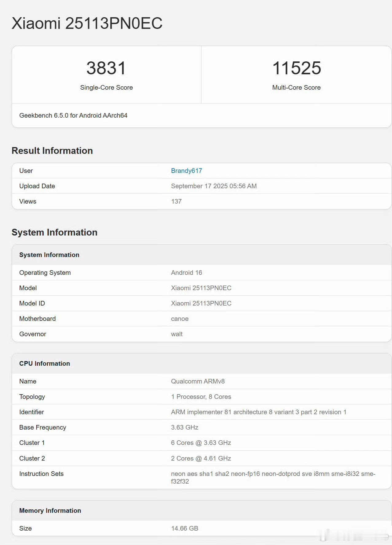
Task: Select the multi-core score value 11525
Action: click(296, 68)
